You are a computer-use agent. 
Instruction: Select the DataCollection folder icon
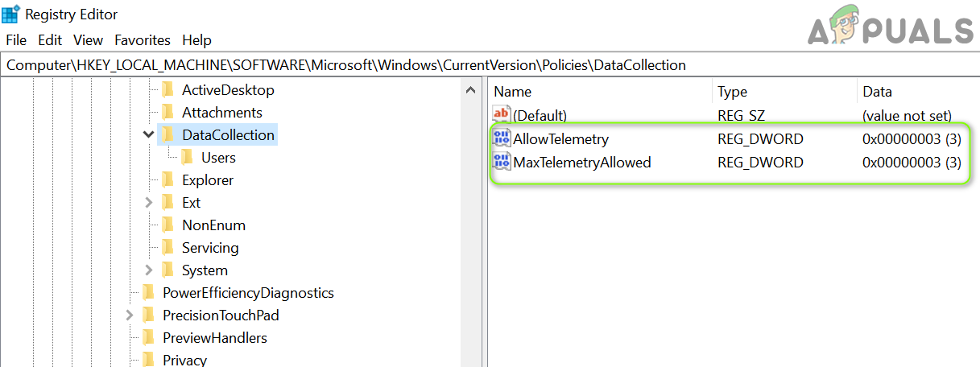click(167, 134)
